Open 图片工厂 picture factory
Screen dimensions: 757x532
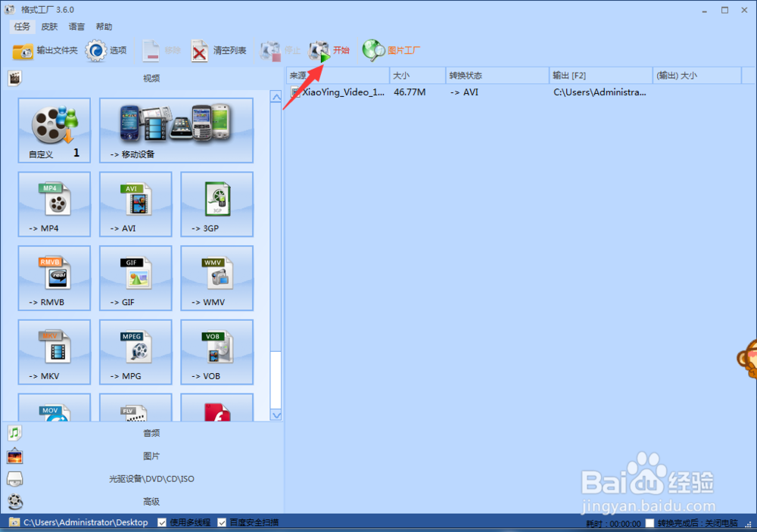coord(391,50)
